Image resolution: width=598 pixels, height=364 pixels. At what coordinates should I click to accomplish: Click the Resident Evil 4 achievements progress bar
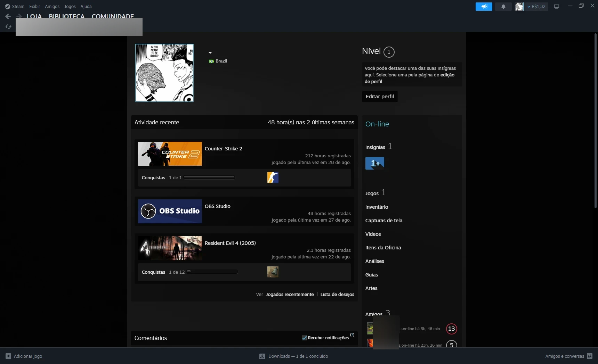(x=212, y=272)
